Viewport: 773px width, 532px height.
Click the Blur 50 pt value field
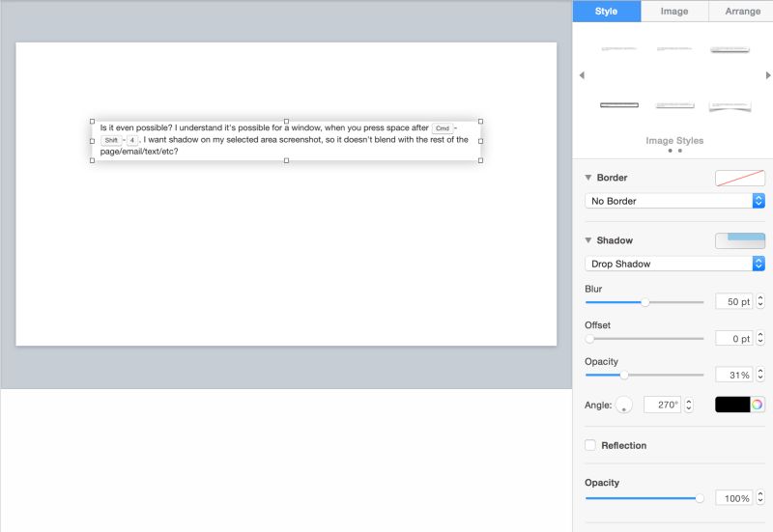[x=734, y=301]
